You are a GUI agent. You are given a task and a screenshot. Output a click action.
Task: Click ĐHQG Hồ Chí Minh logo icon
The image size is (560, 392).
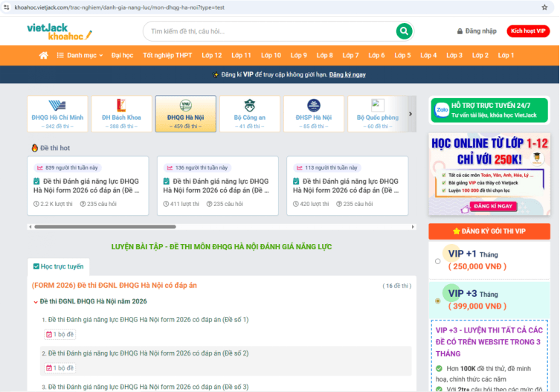(57, 106)
